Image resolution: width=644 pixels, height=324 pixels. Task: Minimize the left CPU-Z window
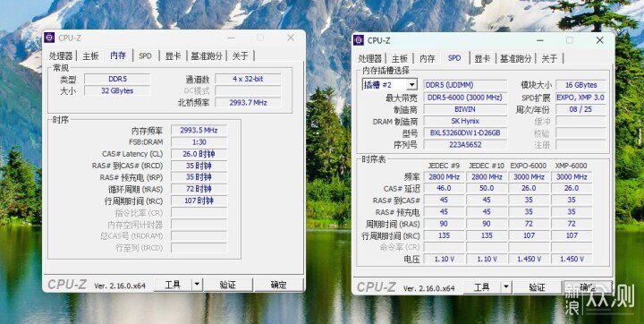[x=231, y=38]
